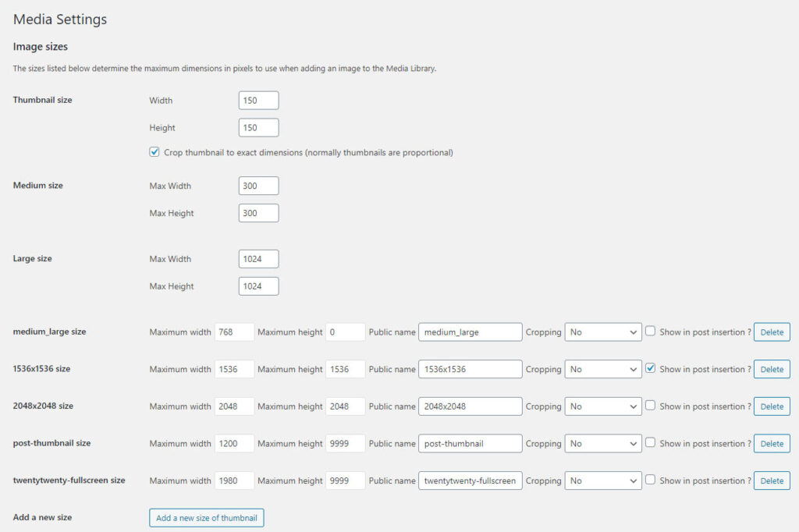Focus the Thumbnail size Height field

[x=258, y=128]
